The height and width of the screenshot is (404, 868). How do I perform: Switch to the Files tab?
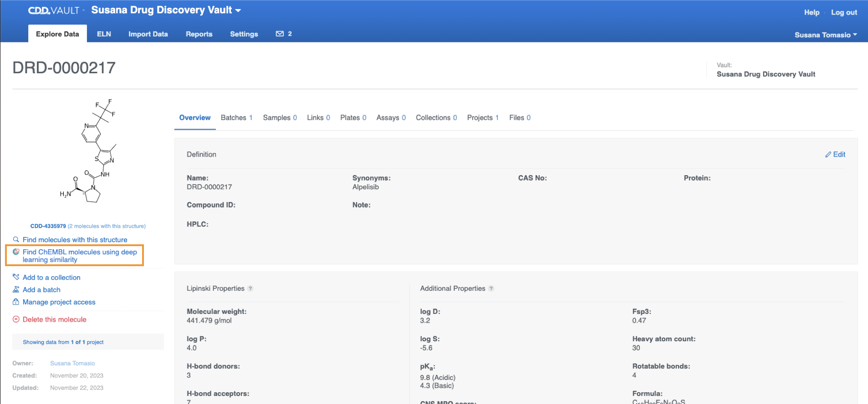(520, 117)
